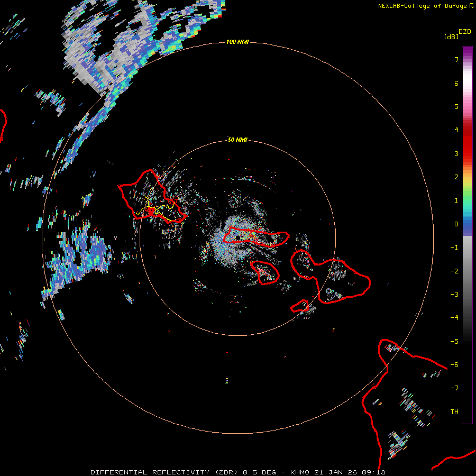The height and width of the screenshot is (476, 476).
Task: Click the -7 value on the color scale
Action: [x=454, y=388]
